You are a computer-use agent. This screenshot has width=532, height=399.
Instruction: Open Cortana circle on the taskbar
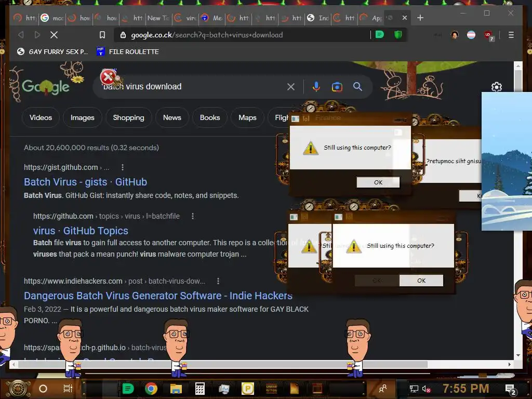click(x=43, y=389)
